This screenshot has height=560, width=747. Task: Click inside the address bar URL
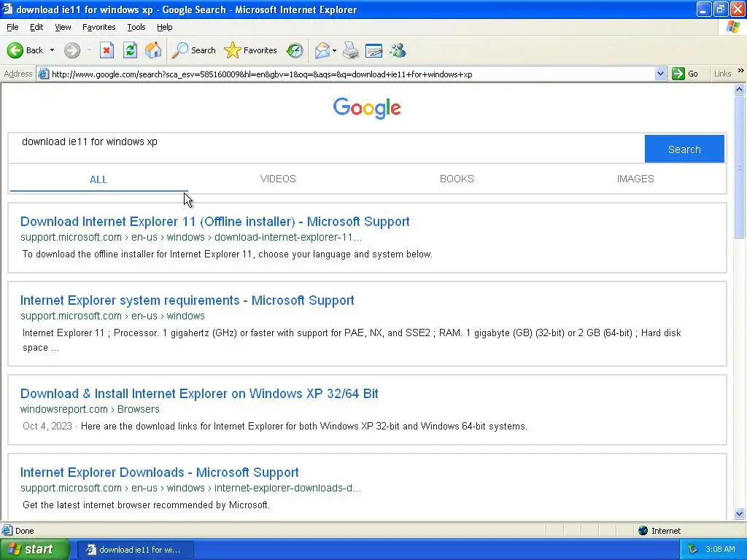262,74
